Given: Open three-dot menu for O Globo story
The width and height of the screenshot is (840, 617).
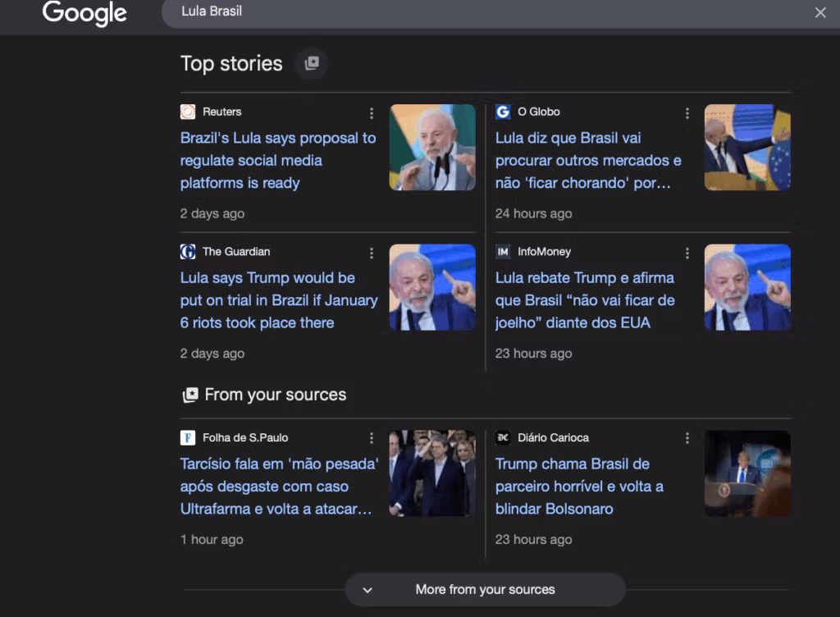Looking at the screenshot, I should (687, 113).
